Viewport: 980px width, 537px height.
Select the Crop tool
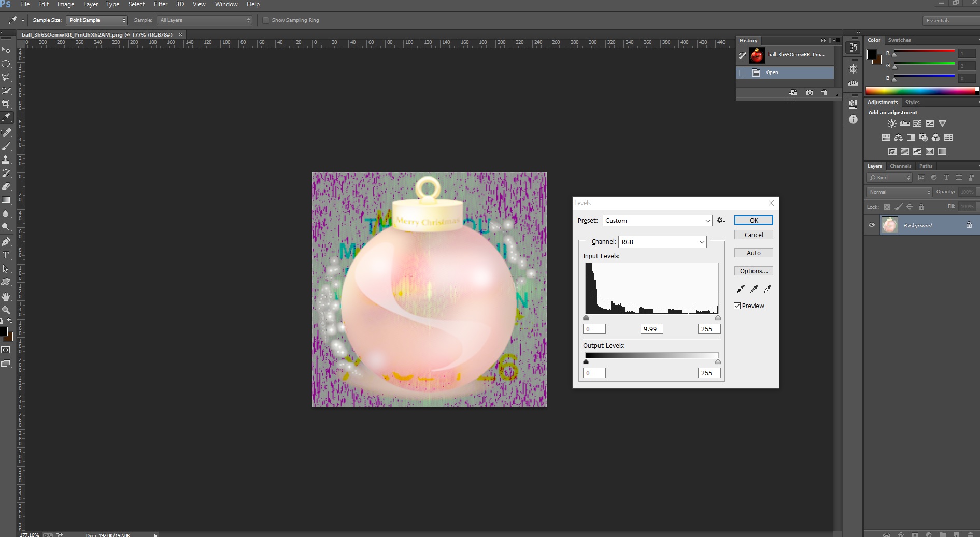point(6,104)
